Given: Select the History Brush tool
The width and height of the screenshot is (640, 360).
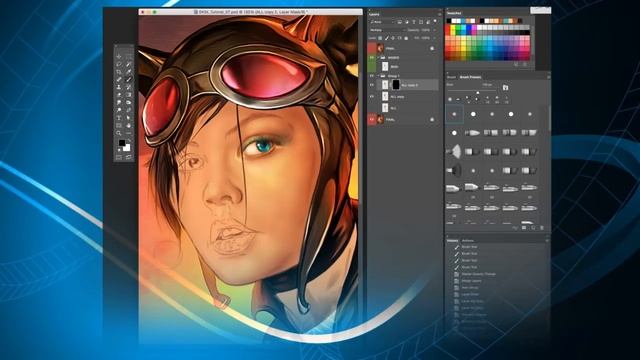Looking at the screenshot, I should pyautogui.click(x=128, y=87).
